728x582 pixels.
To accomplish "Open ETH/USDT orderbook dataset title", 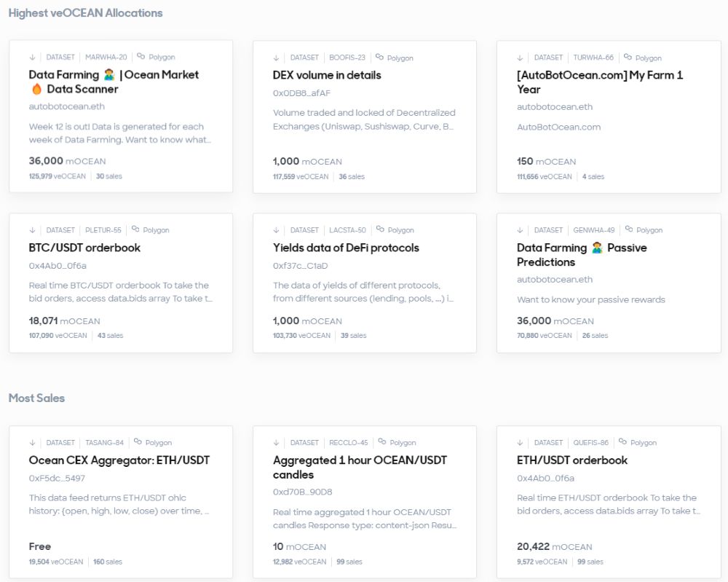I will (571, 460).
